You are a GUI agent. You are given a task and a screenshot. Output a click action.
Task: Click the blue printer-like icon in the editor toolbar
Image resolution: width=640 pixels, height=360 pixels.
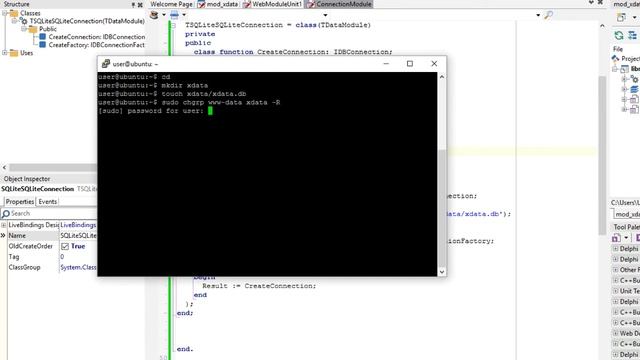pos(174,15)
